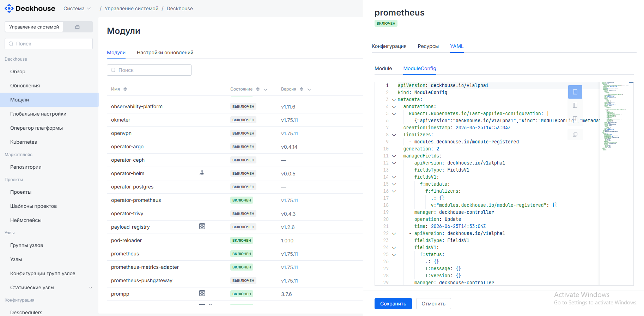This screenshot has height=316, width=644.
Task: Focus the sidebar Поиск search field
Action: point(49,44)
